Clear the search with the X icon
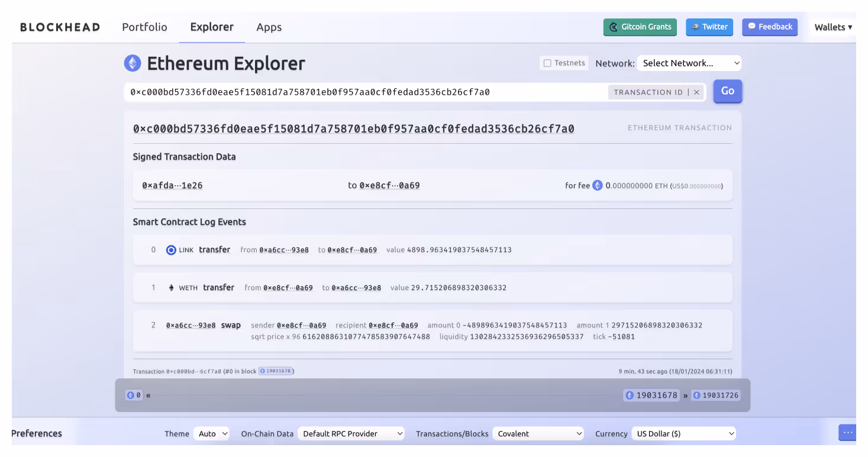This screenshot has height=457, width=868. 696,92
